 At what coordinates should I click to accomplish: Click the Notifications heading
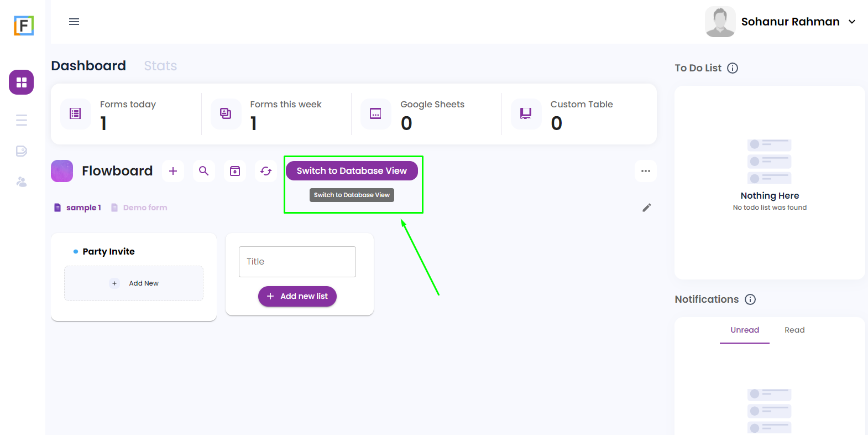707,299
